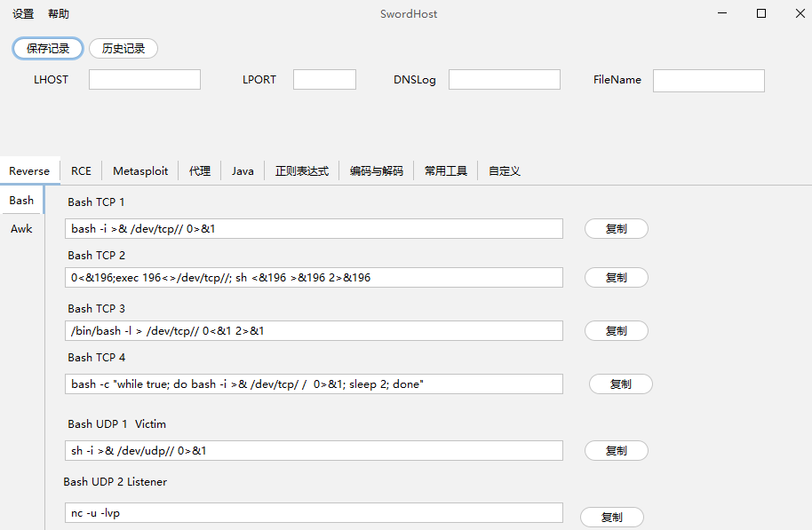The height and width of the screenshot is (530, 812).
Task: Click into the Bash TCP 3 command box
Action: click(314, 331)
